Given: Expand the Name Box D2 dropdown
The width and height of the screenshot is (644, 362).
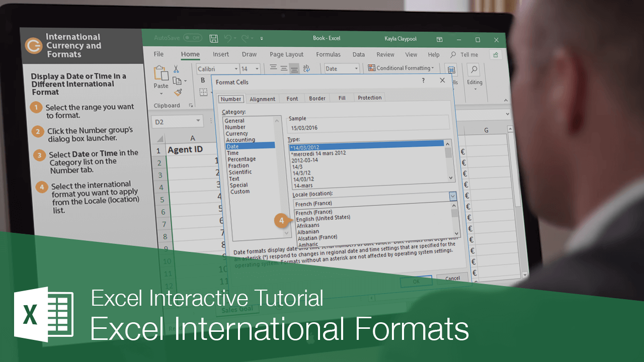Looking at the screenshot, I should [198, 121].
